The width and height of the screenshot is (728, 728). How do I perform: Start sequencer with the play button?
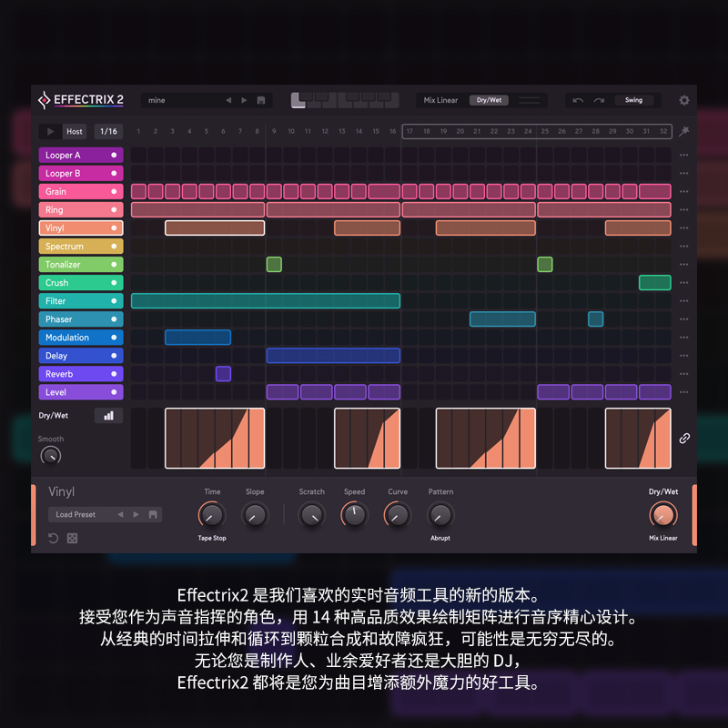50,131
